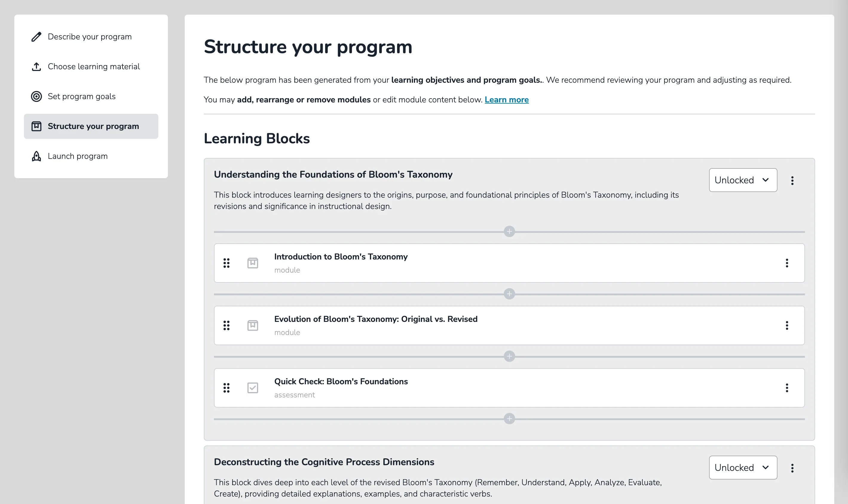Expand Unlocked dropdown for Deconstructing the Cognitive Process block
The width and height of the screenshot is (848, 504).
(743, 468)
